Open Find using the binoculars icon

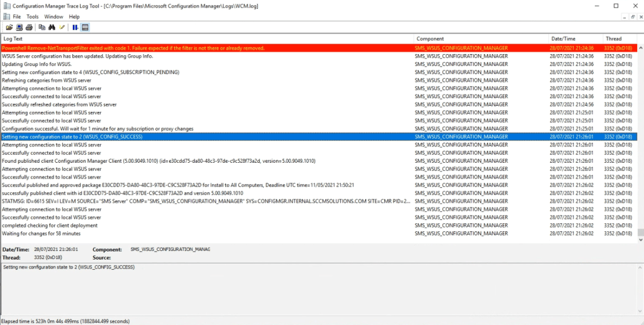52,27
